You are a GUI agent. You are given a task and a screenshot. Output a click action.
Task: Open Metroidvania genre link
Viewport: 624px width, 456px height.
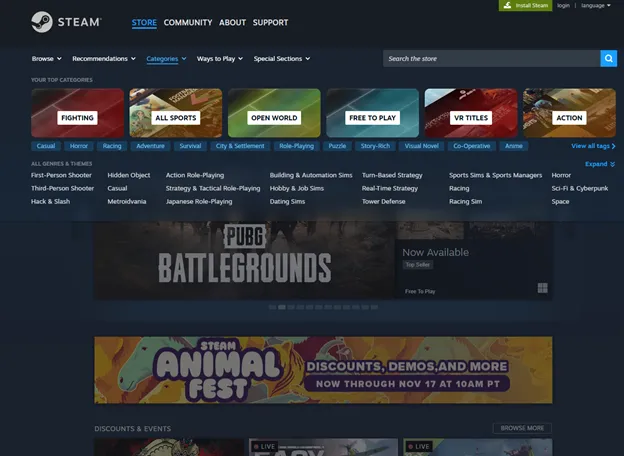(x=127, y=201)
